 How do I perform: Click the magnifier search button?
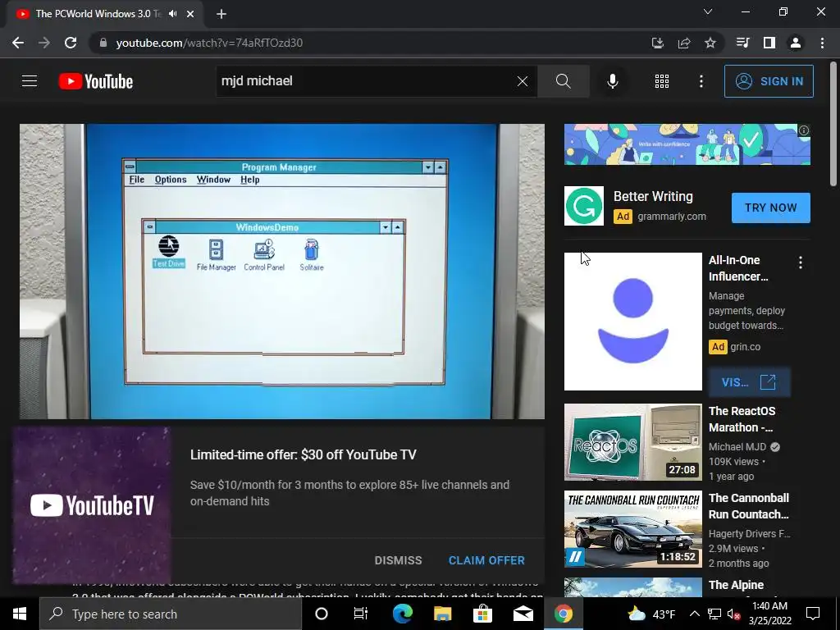click(x=563, y=81)
